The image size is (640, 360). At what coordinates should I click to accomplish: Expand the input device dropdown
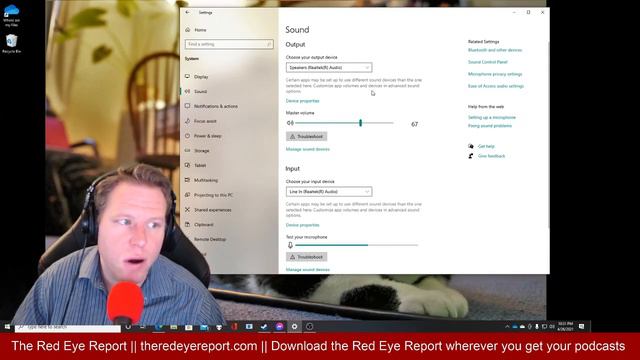(x=329, y=191)
